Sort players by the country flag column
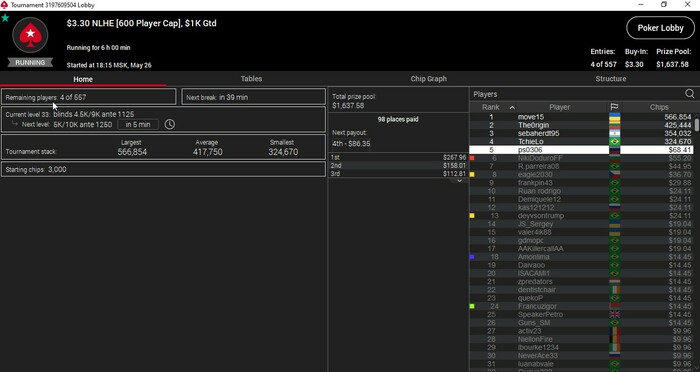 (614, 107)
